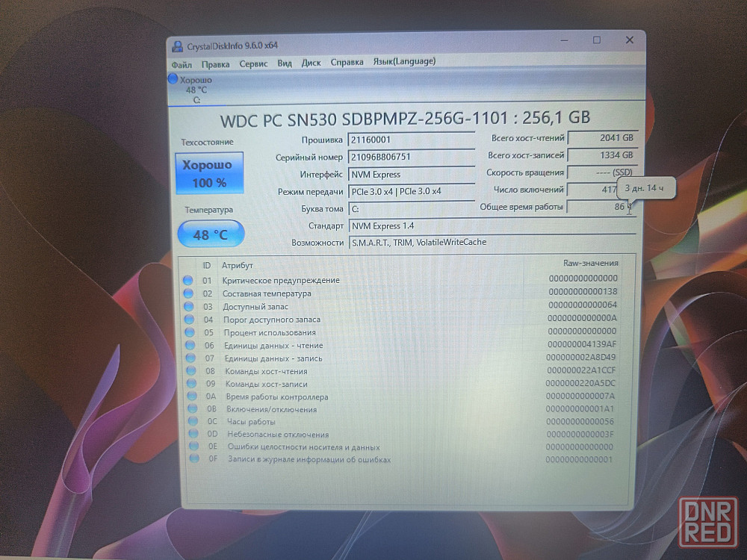Click raw value 00000002A8D49
This screenshot has height=560, width=747.
[580, 357]
